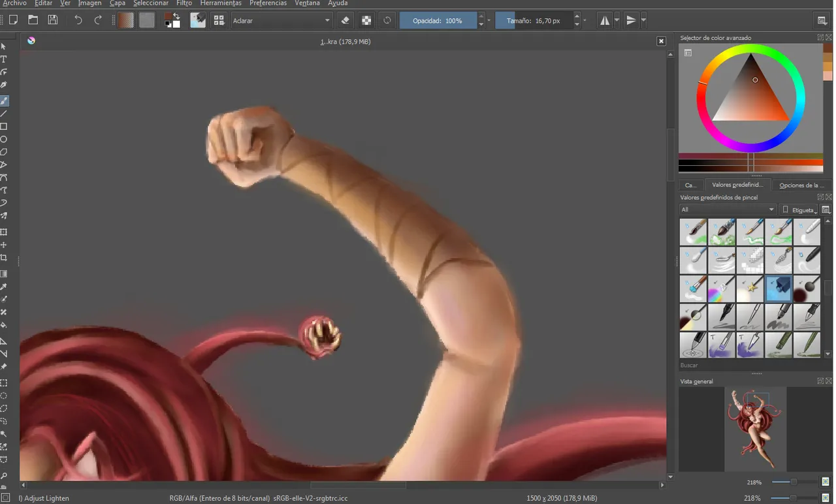
Task: Select the Transform tool
Action: pyautogui.click(x=4, y=232)
